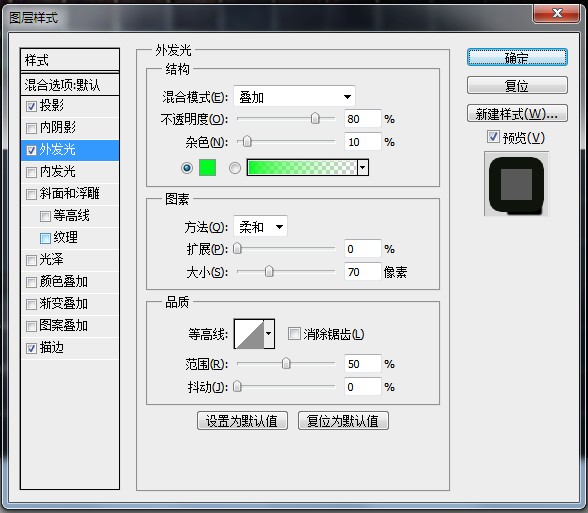This screenshot has height=513, width=588.
Task: Open the 斜面和浮雕 settings entry
Action: pyautogui.click(x=69, y=194)
